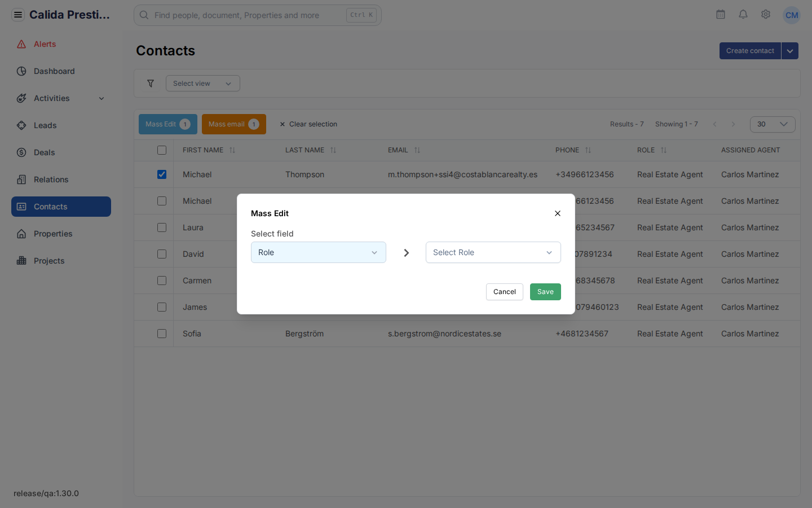This screenshot has height=508, width=812.
Task: Open the settings gear icon
Action: click(766, 15)
